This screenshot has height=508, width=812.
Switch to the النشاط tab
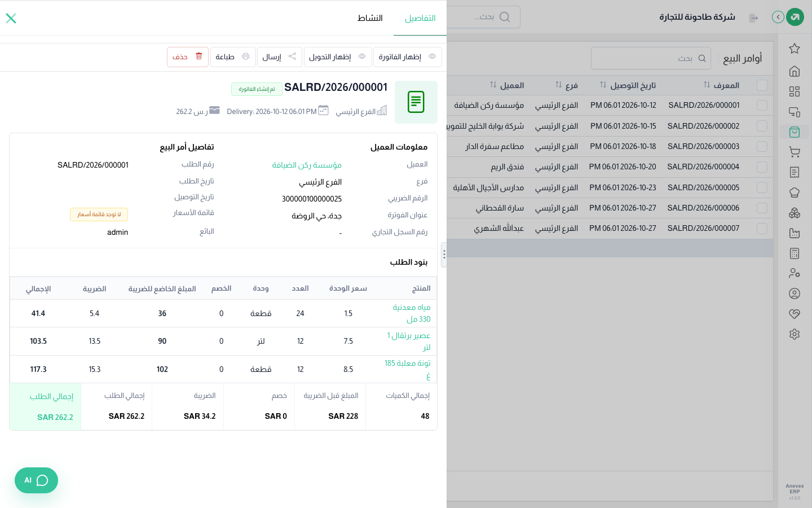coord(370,18)
